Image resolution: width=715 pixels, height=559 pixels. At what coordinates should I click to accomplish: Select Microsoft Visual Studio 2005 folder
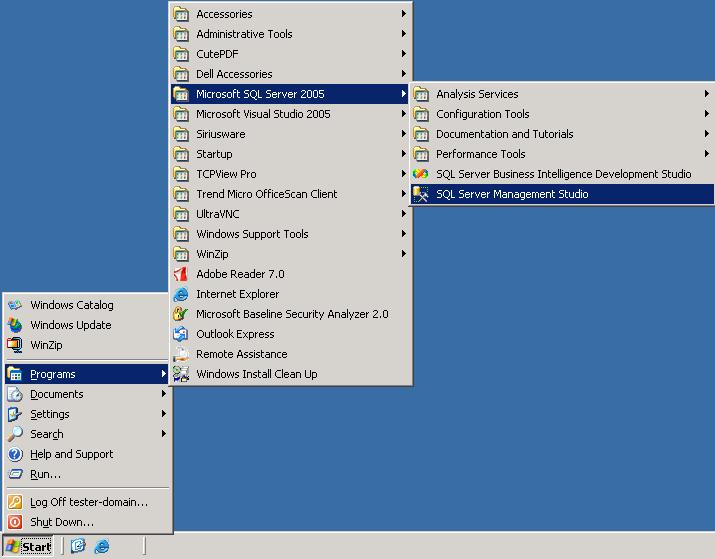click(x=263, y=114)
